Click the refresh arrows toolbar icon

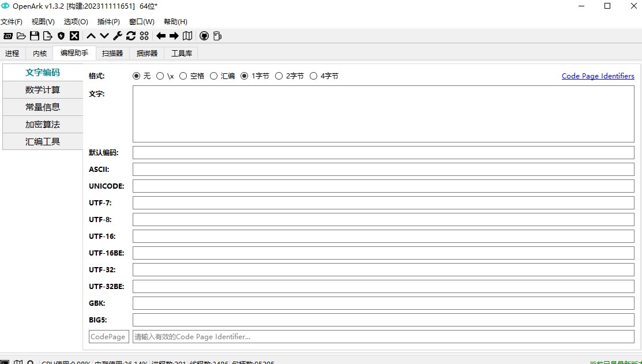coord(131,36)
